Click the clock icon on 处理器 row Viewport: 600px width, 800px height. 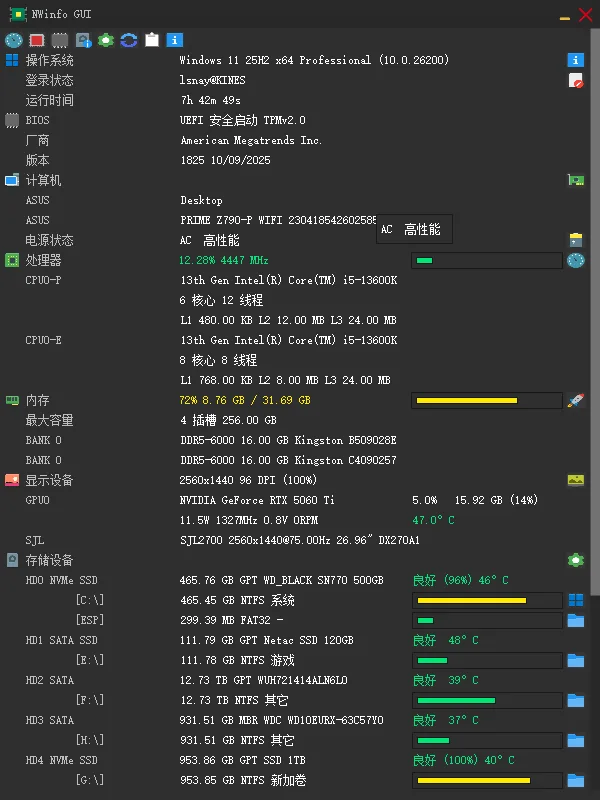pyautogui.click(x=576, y=260)
